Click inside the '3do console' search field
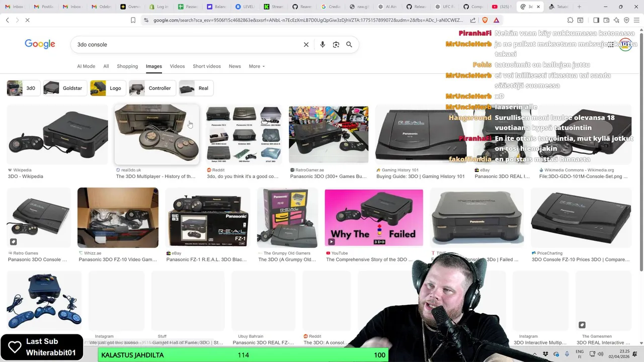The image size is (644, 362). (x=186, y=44)
